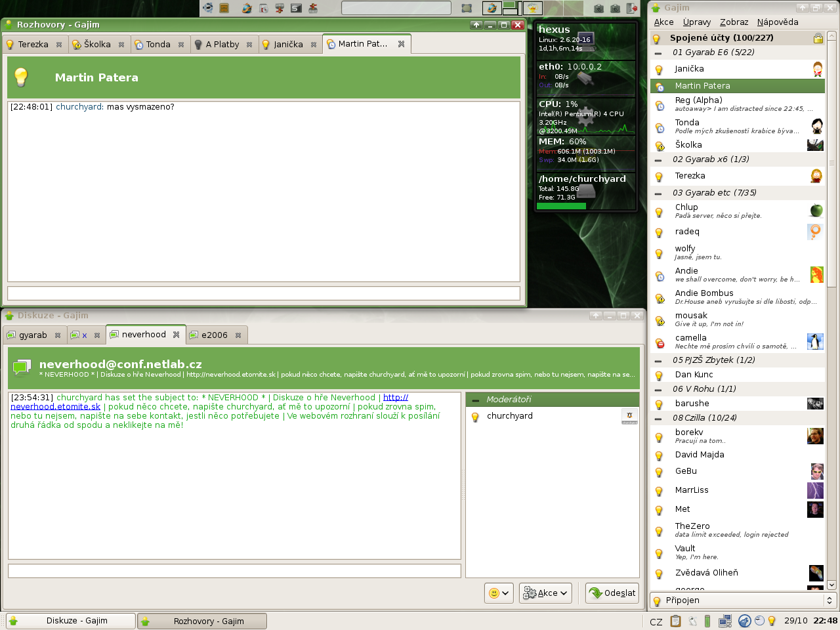Image resolution: width=840 pixels, height=630 pixels.
Task: Open the Akce actions dropdown
Action: [x=545, y=593]
